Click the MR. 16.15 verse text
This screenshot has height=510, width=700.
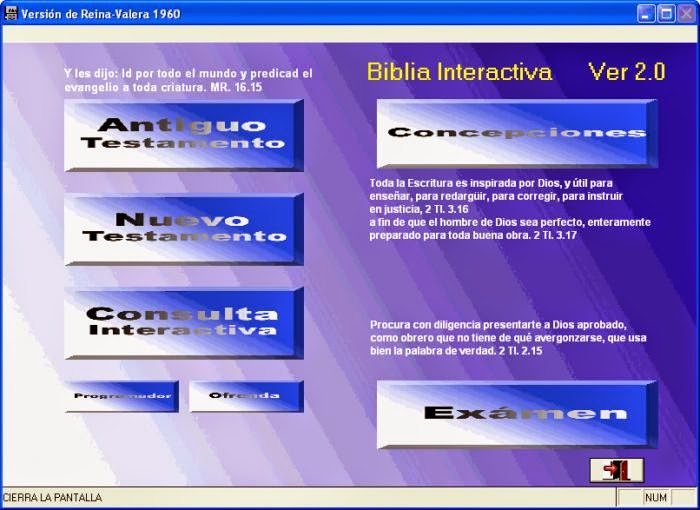pyautogui.click(x=188, y=80)
